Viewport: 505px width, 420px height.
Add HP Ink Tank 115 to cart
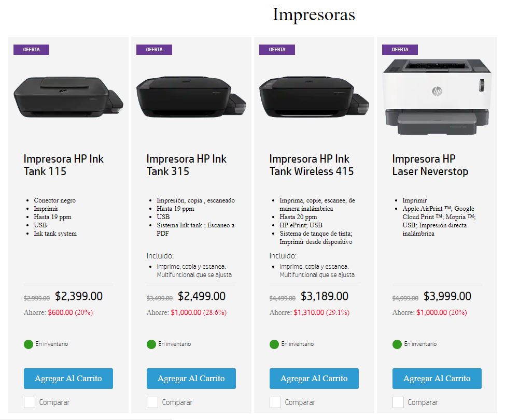point(68,379)
